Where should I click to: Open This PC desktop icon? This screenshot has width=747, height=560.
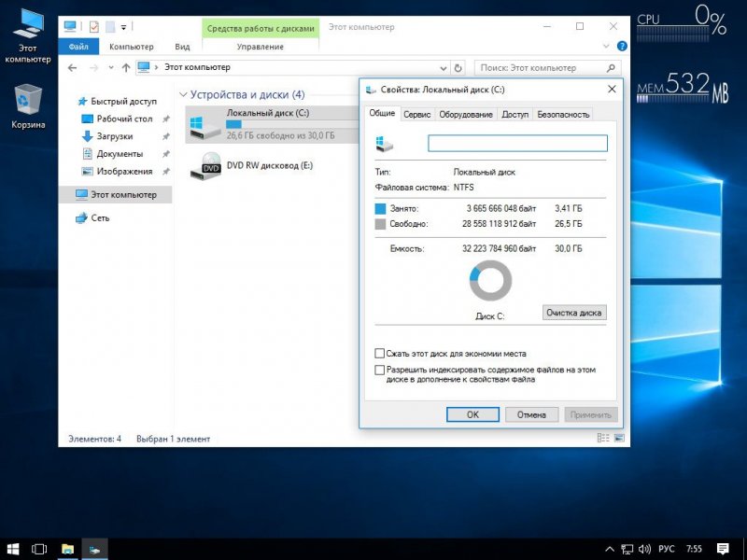coord(28,36)
